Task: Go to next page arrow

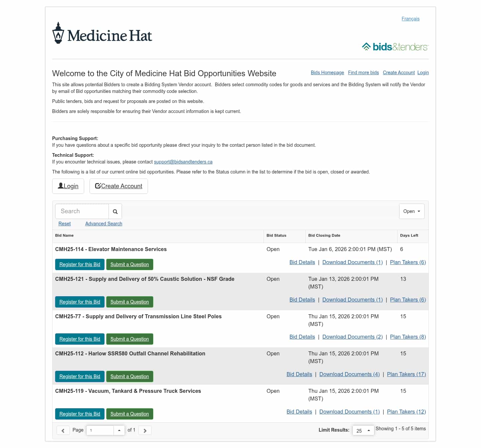Action: click(145, 431)
